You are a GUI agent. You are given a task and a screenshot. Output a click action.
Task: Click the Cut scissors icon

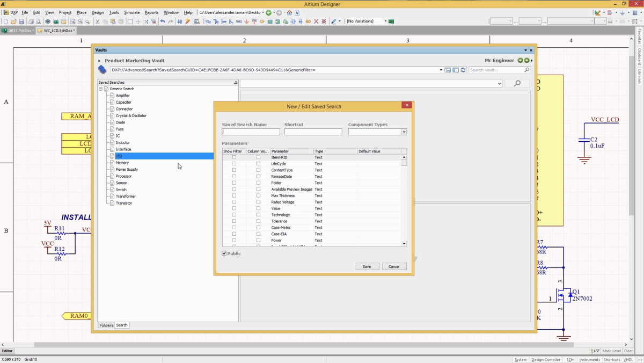(x=97, y=21)
